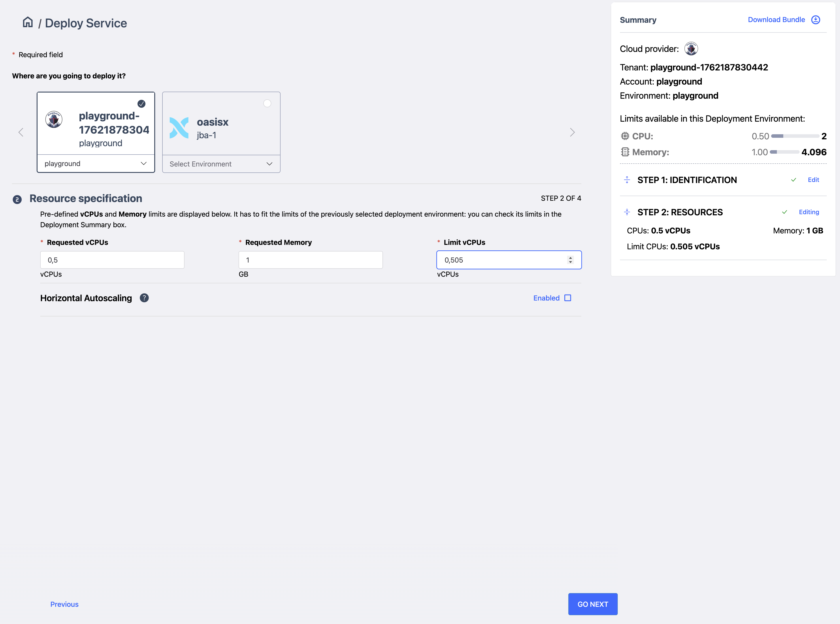Open the playground environment dropdown
Viewport: 840px width, 624px height.
(x=96, y=164)
